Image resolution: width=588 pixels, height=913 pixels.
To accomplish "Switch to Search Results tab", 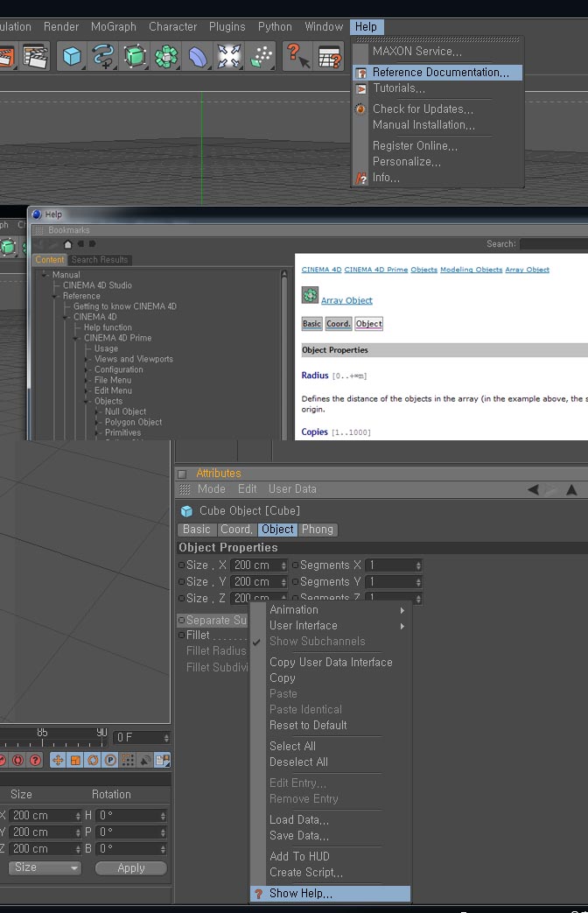I will 100,260.
